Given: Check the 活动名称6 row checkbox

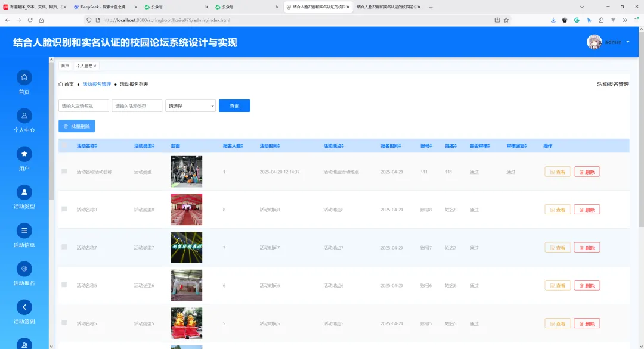Looking at the screenshot, I should 64,285.
